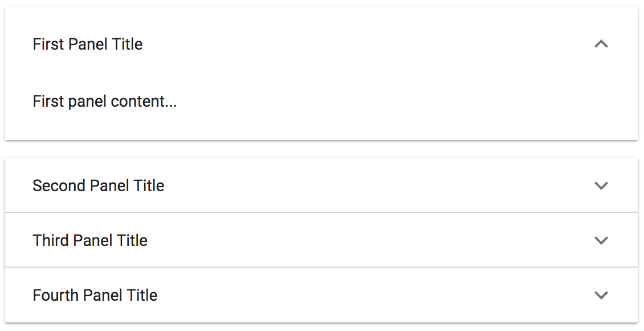Click the word 'Title' in First Panel header
Image resolution: width=644 pixels, height=331 pixels.
(x=128, y=44)
